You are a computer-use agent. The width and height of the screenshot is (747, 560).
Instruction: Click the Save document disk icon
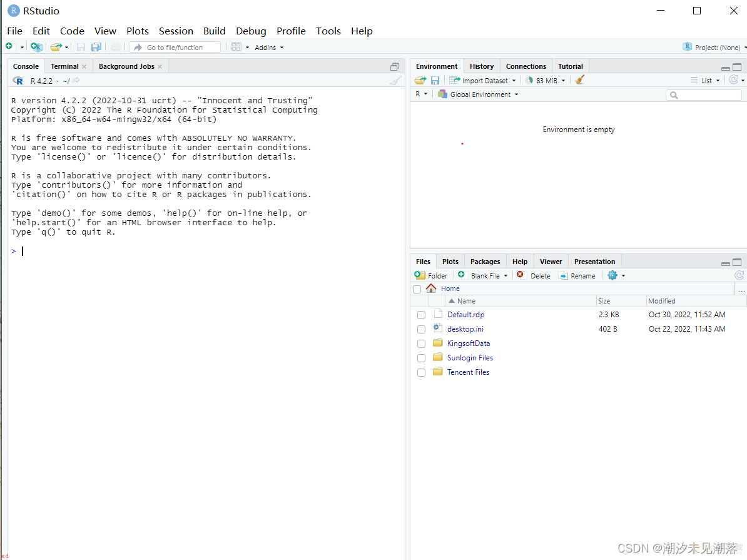coord(81,47)
